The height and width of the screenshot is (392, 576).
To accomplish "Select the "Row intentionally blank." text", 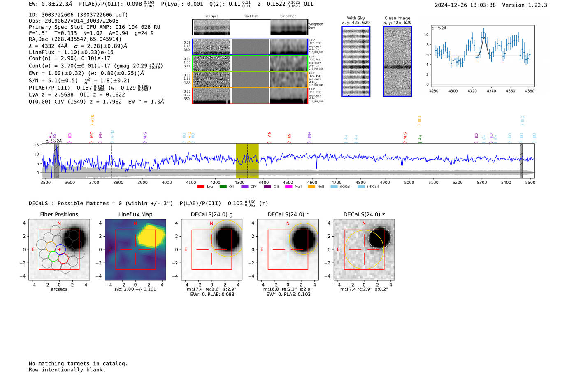I will (67, 370).
